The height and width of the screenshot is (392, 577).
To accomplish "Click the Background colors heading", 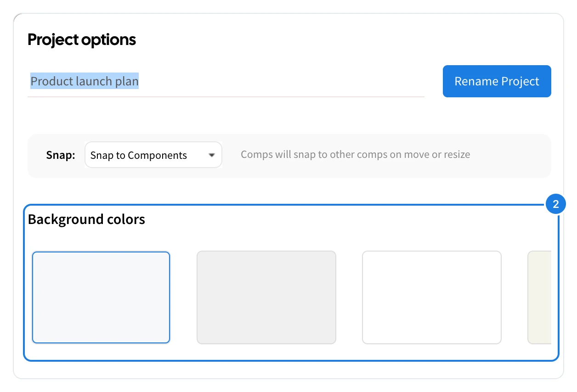I will point(86,219).
